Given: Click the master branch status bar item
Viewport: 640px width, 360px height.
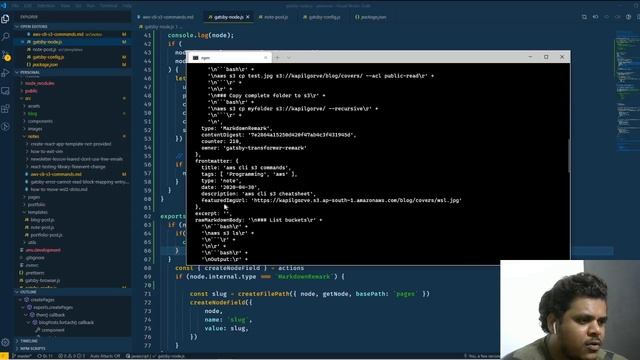Looking at the screenshot, I should coord(22,356).
